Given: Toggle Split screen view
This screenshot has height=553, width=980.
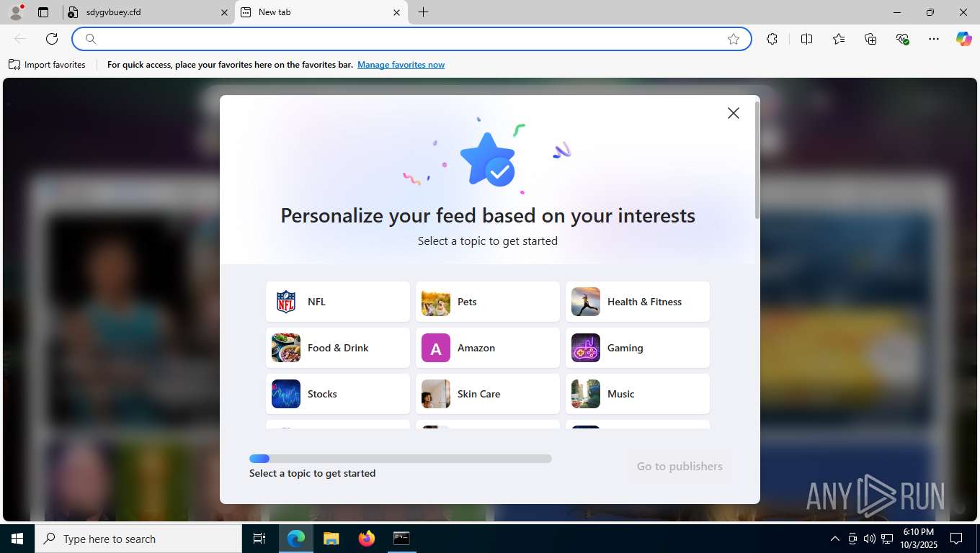Looking at the screenshot, I should [807, 39].
